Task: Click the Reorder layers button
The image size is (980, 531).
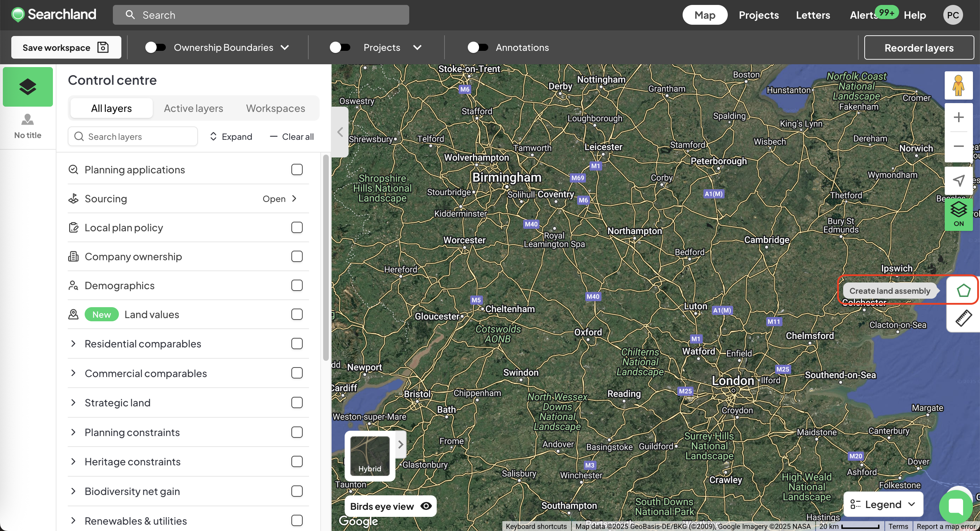Action: [919, 48]
